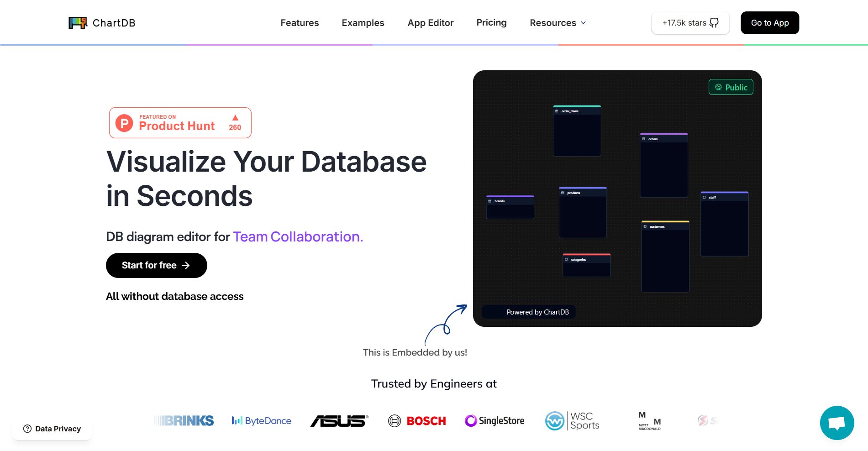
Task: Click the ByteDance logo
Action: coord(261,420)
